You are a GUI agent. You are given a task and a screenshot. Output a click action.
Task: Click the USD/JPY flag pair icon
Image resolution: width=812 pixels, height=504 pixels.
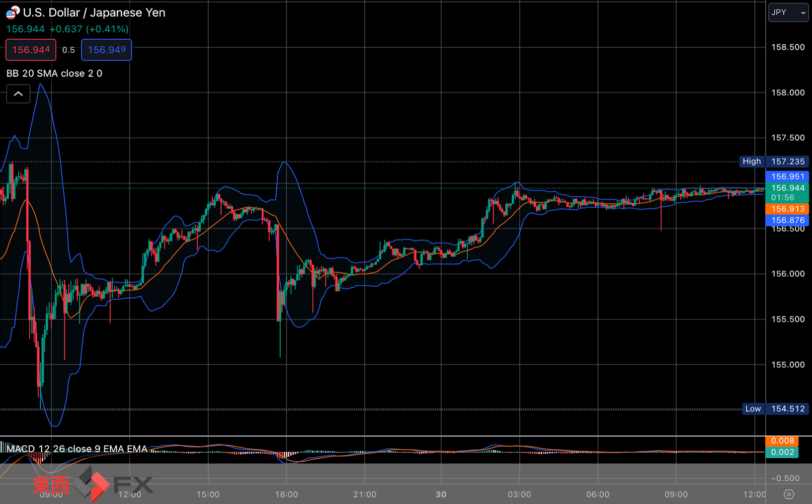(x=13, y=13)
